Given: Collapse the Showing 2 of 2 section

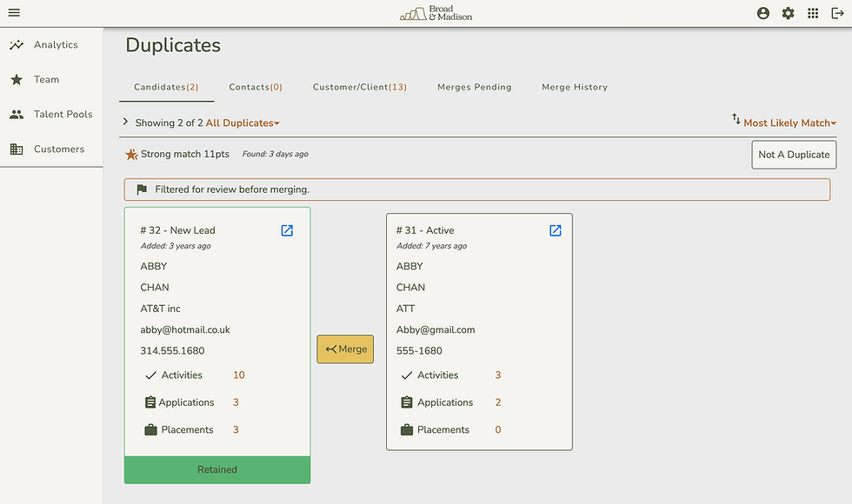Looking at the screenshot, I should pos(125,123).
